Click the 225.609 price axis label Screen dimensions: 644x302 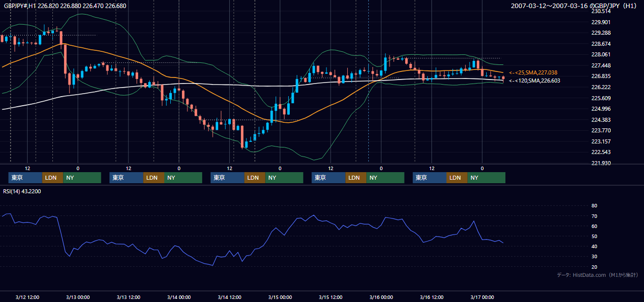[x=601, y=98]
